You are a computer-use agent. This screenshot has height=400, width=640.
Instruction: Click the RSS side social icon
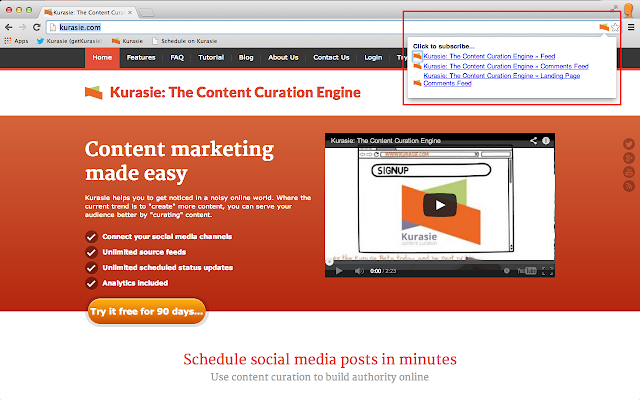coord(629,186)
